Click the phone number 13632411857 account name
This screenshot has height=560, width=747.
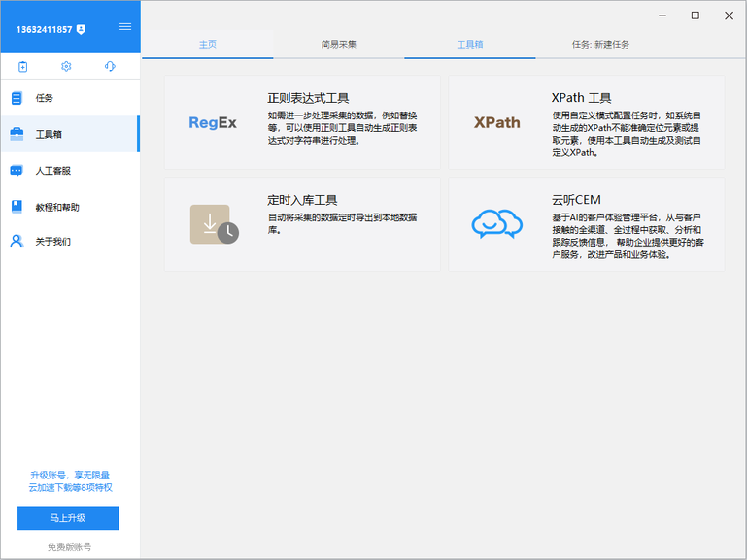pos(43,29)
